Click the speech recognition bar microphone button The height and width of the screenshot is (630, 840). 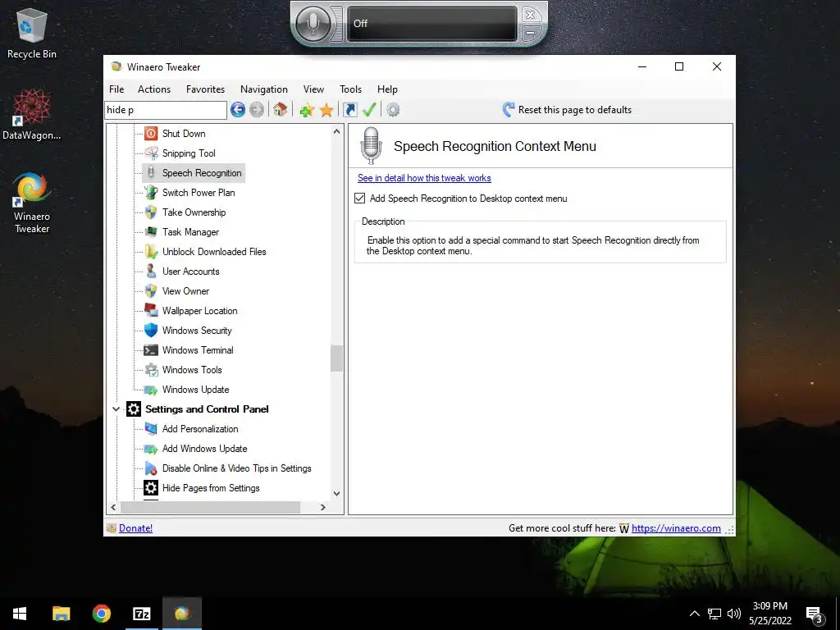pyautogui.click(x=313, y=23)
